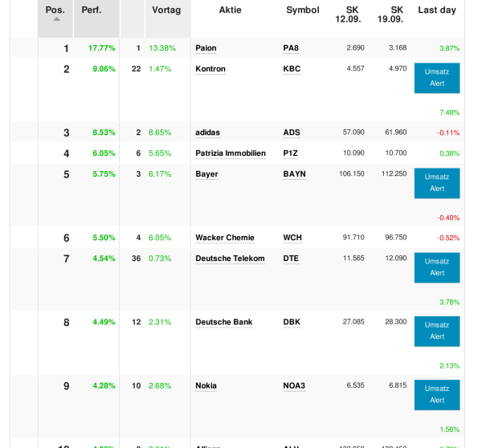Open the Nokia stock link
Screen dimensions: 482x448
coord(206,385)
